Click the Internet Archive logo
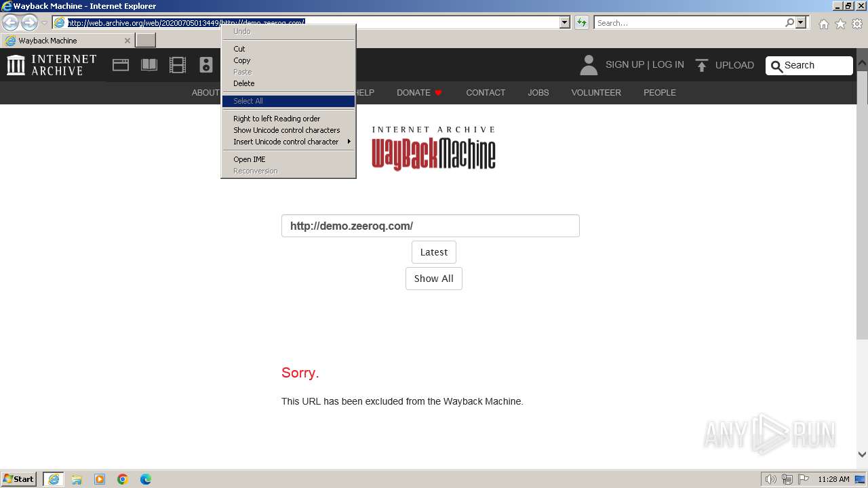The height and width of the screenshot is (488, 868). pyautogui.click(x=52, y=65)
